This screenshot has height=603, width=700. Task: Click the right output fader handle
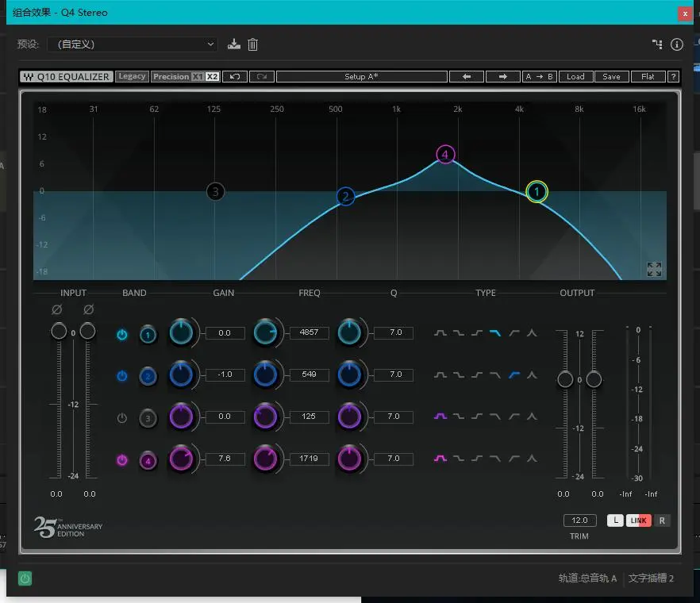[x=594, y=379]
